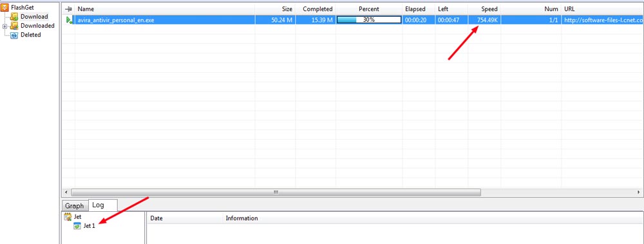Open the Downloaded folder icon
Screen dimensions: 644x244
(x=14, y=26)
